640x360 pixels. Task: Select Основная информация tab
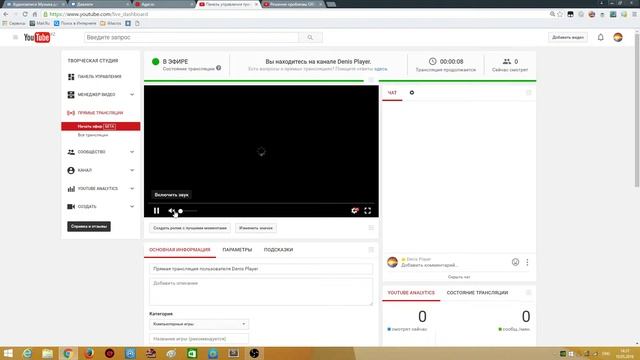[x=180, y=249]
